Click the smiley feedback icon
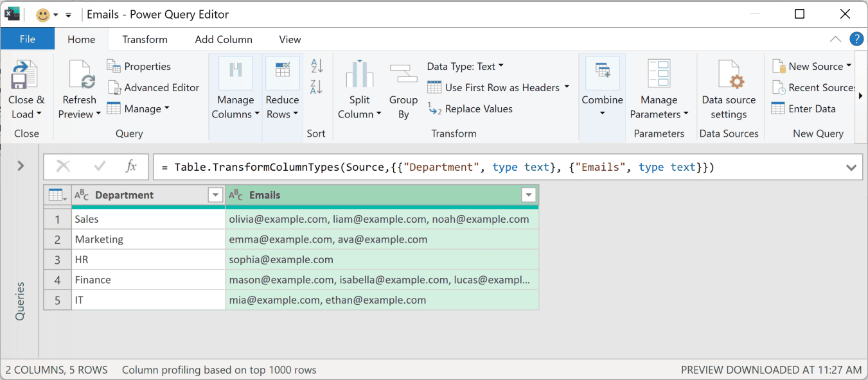 click(x=43, y=15)
